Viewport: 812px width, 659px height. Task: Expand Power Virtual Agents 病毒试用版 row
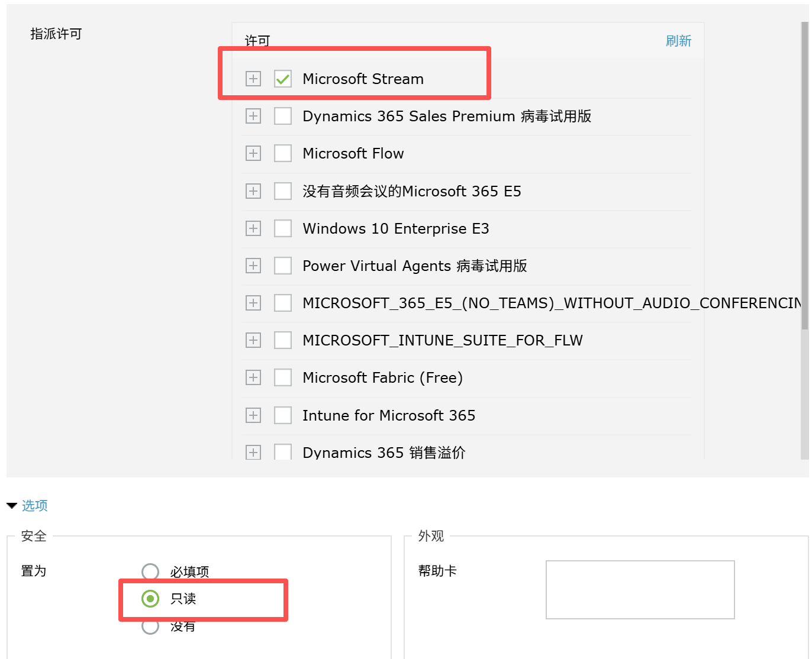click(x=253, y=266)
